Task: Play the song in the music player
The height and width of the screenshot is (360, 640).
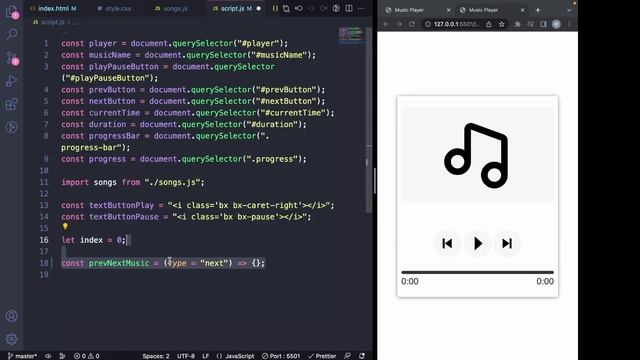Action: pyautogui.click(x=477, y=243)
